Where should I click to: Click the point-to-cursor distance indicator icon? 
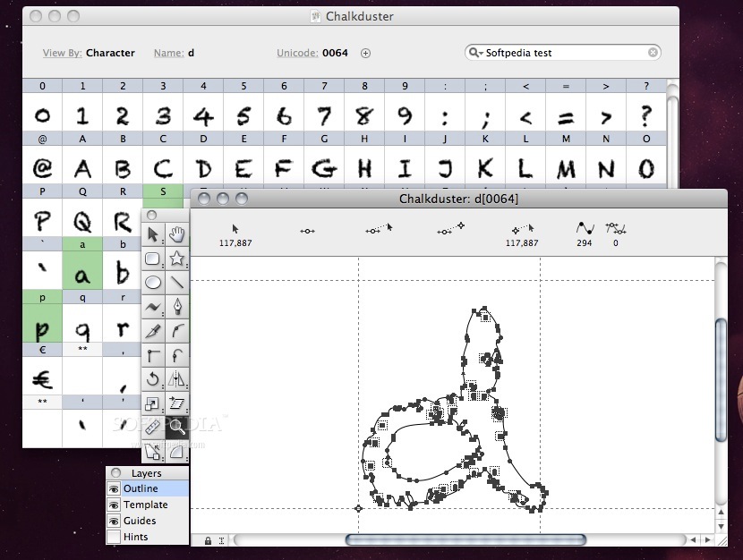(x=380, y=229)
